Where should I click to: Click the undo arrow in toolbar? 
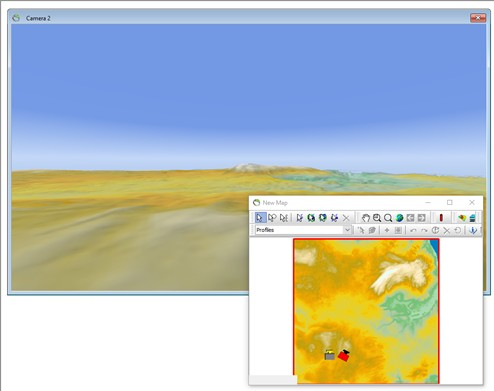tap(413, 230)
